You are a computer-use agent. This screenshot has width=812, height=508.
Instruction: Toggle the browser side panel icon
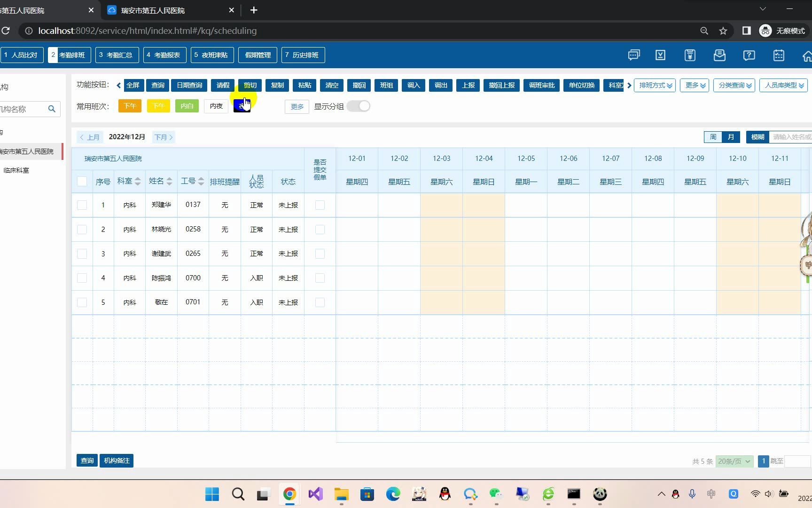pyautogui.click(x=746, y=31)
